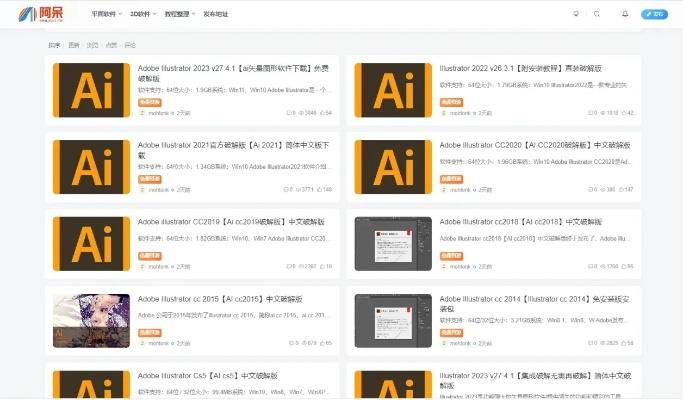683x400 pixels.
Task: Open the comments icon on Illustrator 2023 ai矢量图形 post
Action: (x=288, y=113)
